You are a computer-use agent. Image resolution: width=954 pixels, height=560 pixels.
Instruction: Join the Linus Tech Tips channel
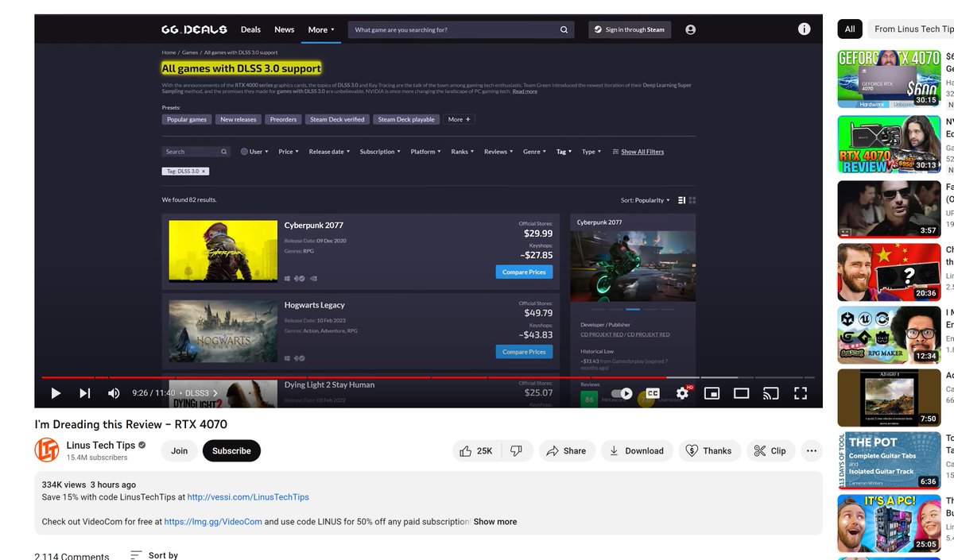(180, 450)
